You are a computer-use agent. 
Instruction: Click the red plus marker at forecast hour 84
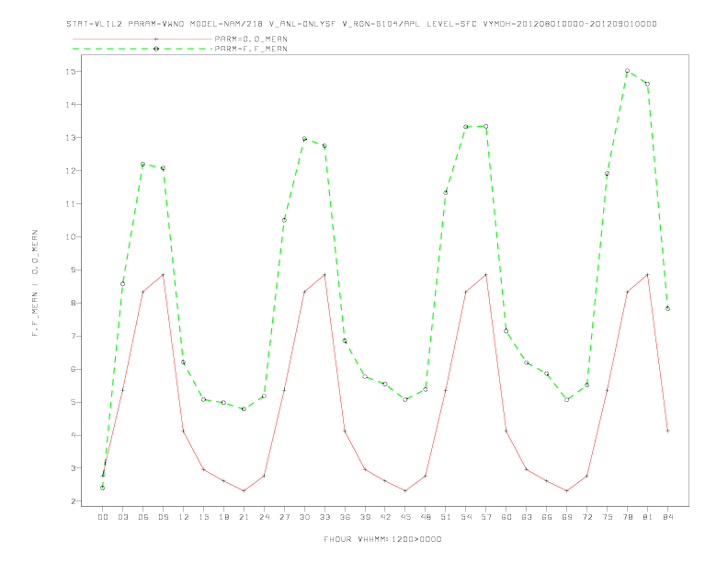[x=667, y=431]
